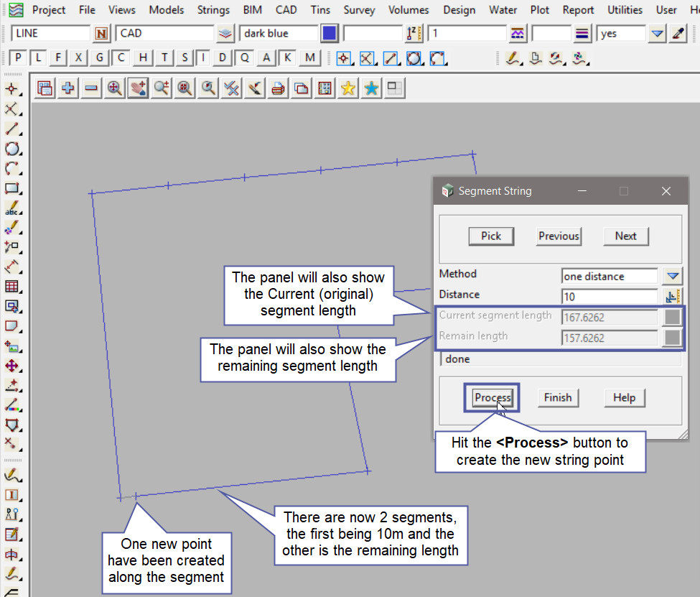Open the Survey menu
The image size is (700, 597).
(x=359, y=10)
